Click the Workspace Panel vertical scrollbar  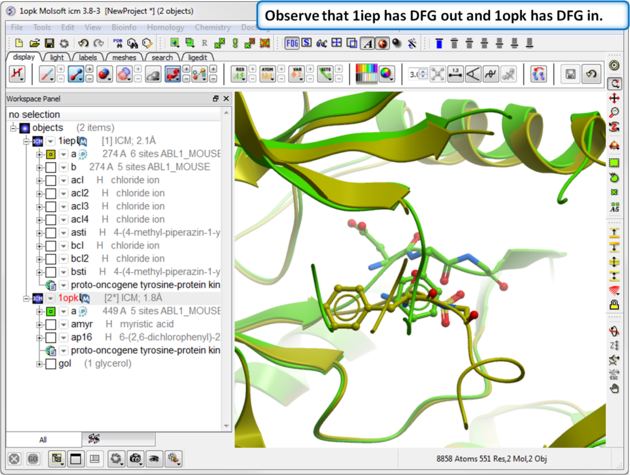tap(226, 270)
